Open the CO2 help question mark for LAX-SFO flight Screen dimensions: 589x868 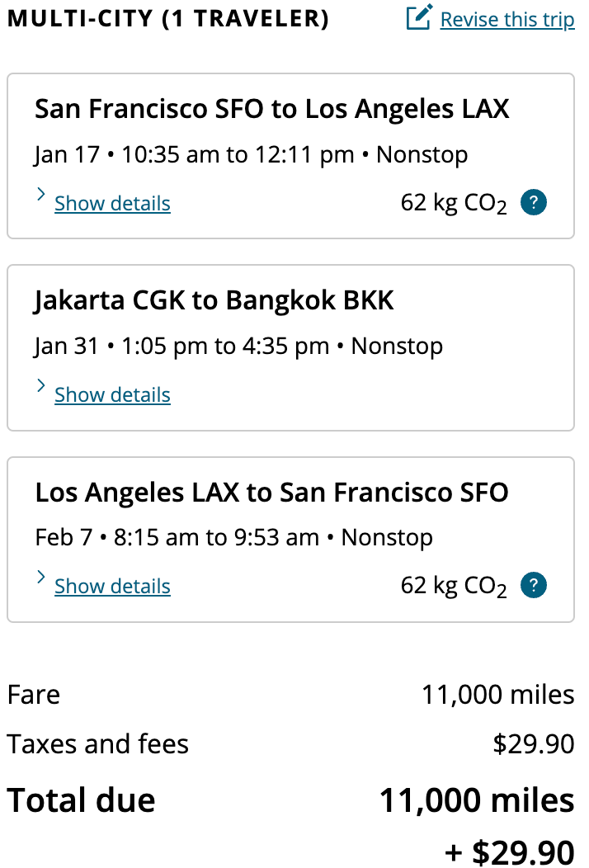pos(533,584)
